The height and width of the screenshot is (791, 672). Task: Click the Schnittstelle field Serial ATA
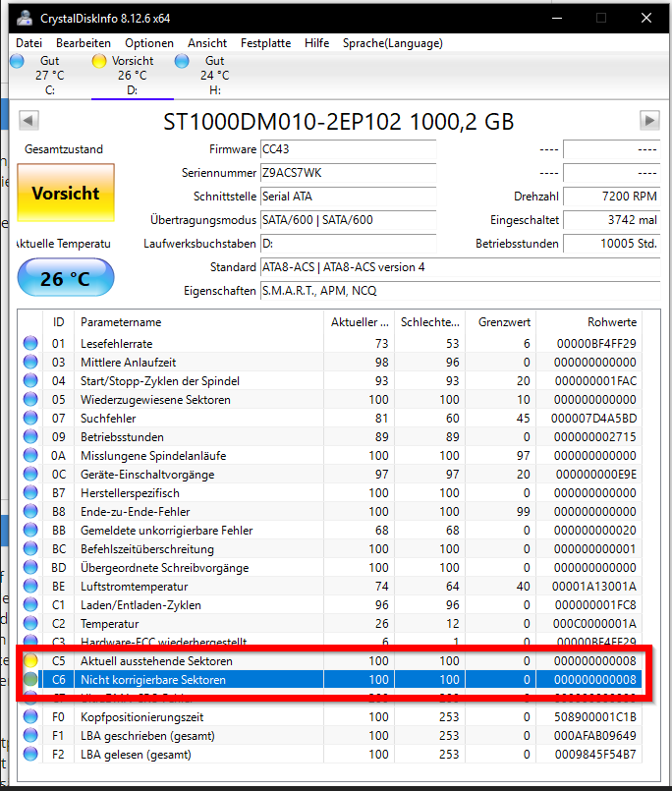pyautogui.click(x=348, y=197)
